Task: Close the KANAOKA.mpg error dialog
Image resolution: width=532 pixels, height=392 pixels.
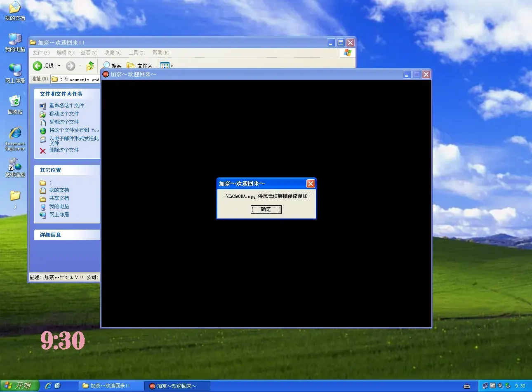Action: point(311,183)
